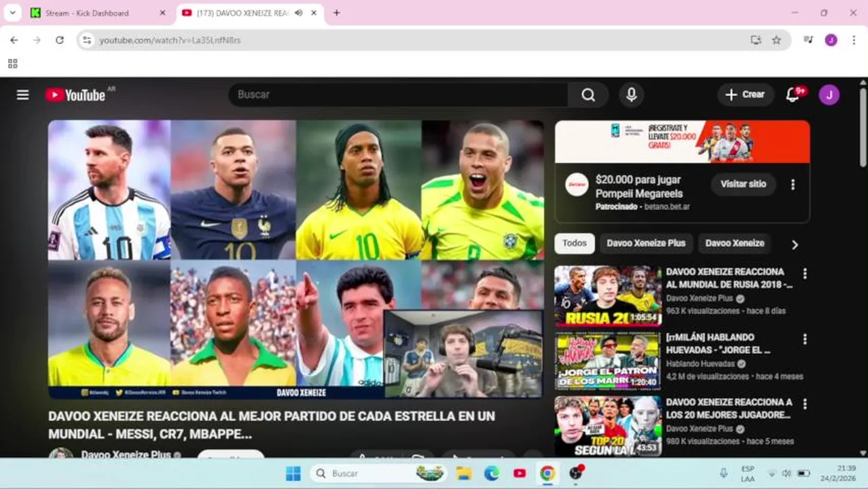The height and width of the screenshot is (489, 868).
Task: Open the YouTube account avatar menu
Action: coord(829,95)
